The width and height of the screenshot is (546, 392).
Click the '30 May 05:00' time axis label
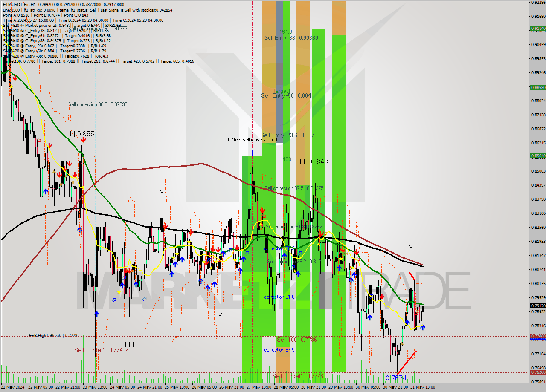point(369,387)
